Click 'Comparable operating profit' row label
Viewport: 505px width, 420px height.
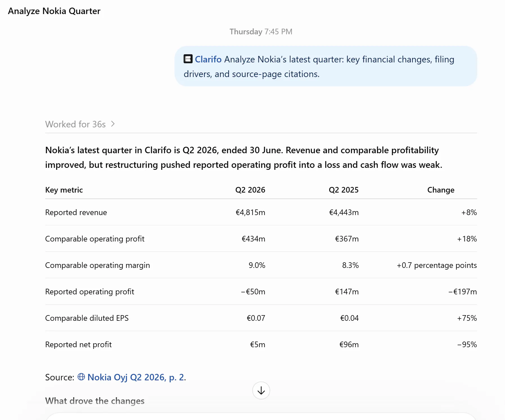95,239
